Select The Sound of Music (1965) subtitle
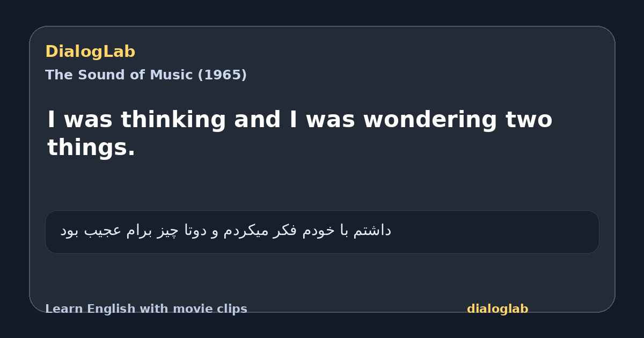644x338 pixels. click(x=146, y=75)
